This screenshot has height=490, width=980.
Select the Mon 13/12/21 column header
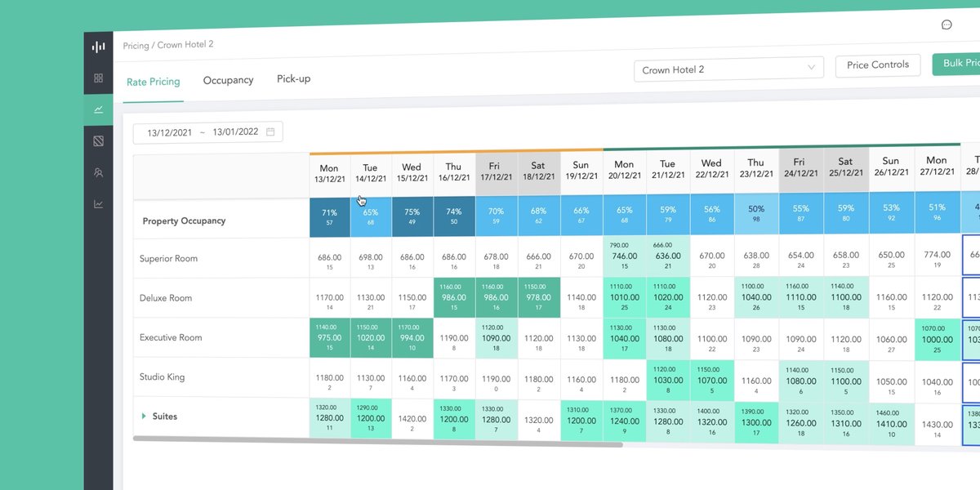point(329,174)
